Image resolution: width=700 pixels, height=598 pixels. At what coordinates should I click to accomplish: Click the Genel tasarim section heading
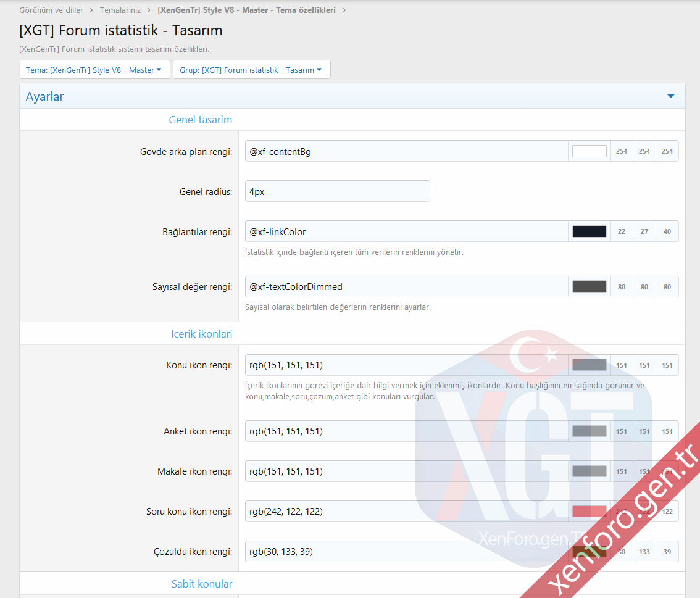click(x=201, y=120)
